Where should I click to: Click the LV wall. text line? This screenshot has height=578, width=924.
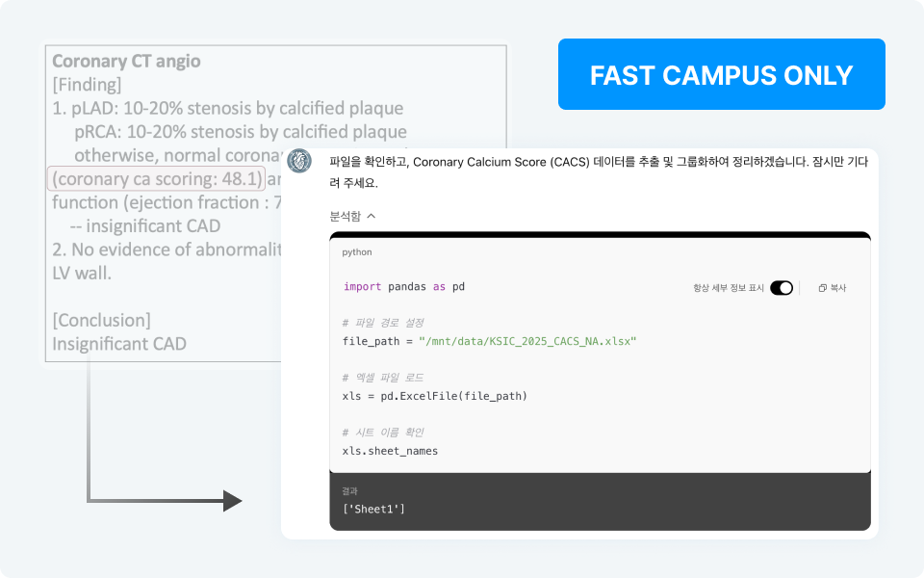pos(81,273)
